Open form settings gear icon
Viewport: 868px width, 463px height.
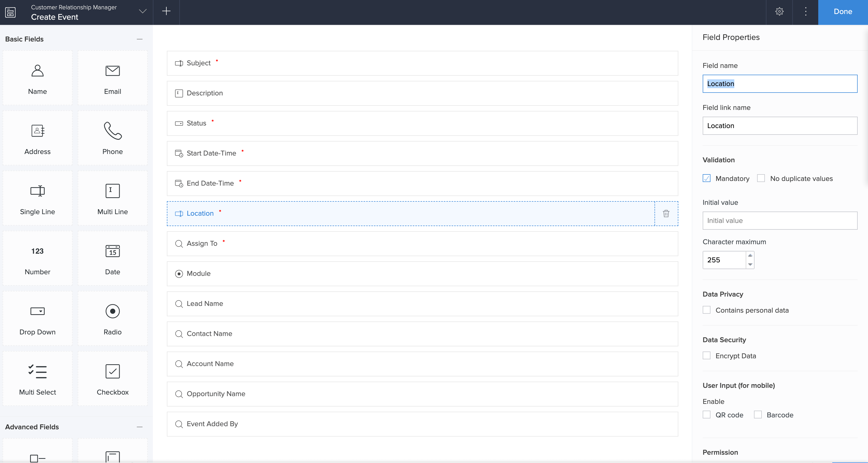(x=779, y=11)
